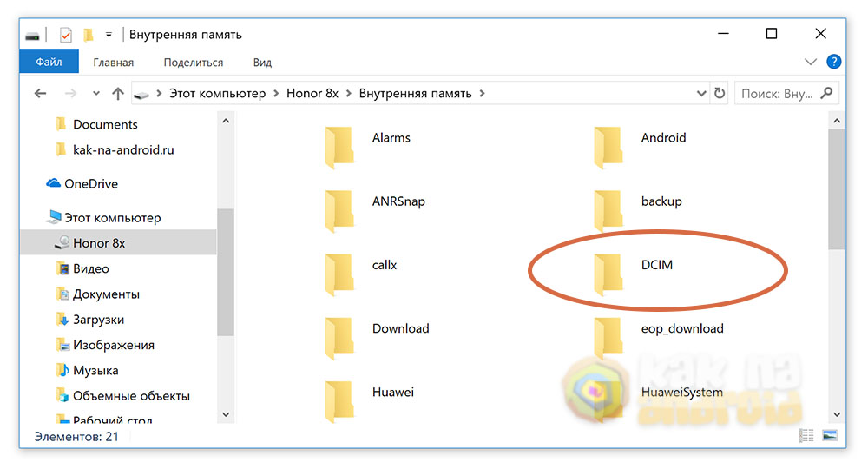Image resolution: width=868 pixels, height=469 pixels.
Task: Select Объемные объекты in navigation pane
Action: pyautogui.click(x=131, y=396)
